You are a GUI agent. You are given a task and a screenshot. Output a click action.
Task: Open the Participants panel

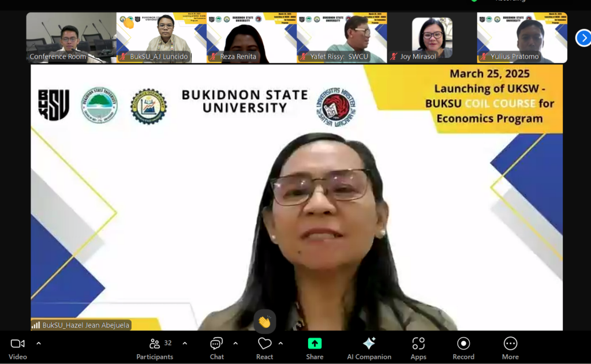tap(155, 348)
